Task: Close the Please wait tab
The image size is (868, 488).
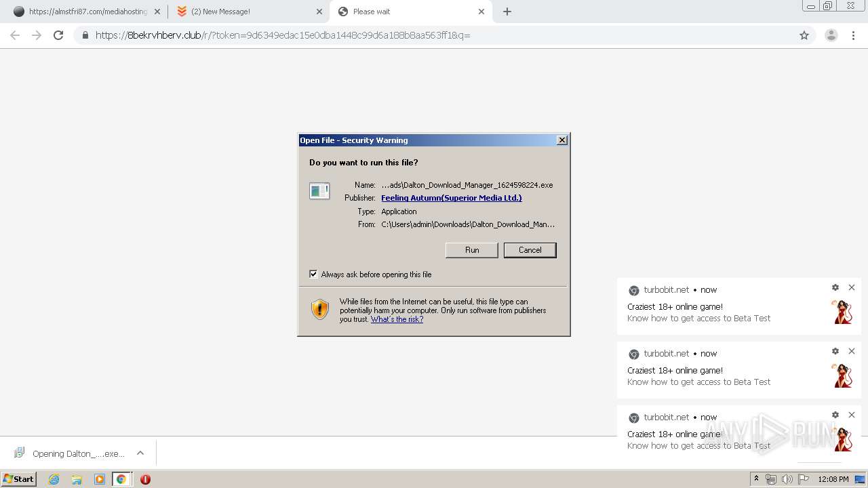Action: (x=481, y=12)
